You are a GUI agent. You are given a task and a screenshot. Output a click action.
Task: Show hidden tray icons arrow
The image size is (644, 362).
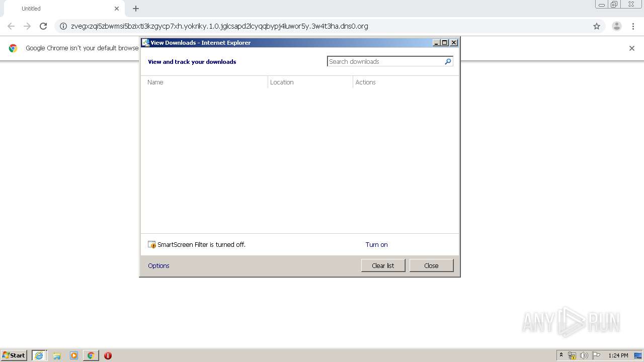pyautogui.click(x=561, y=355)
